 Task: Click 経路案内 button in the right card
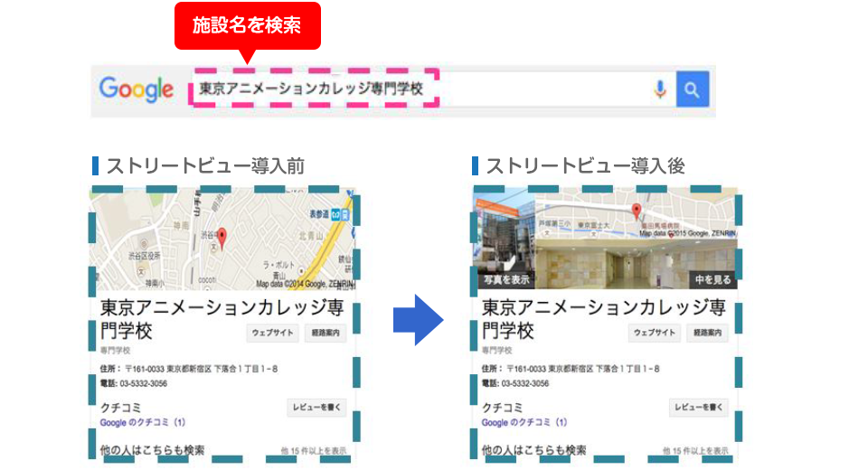pos(707,333)
